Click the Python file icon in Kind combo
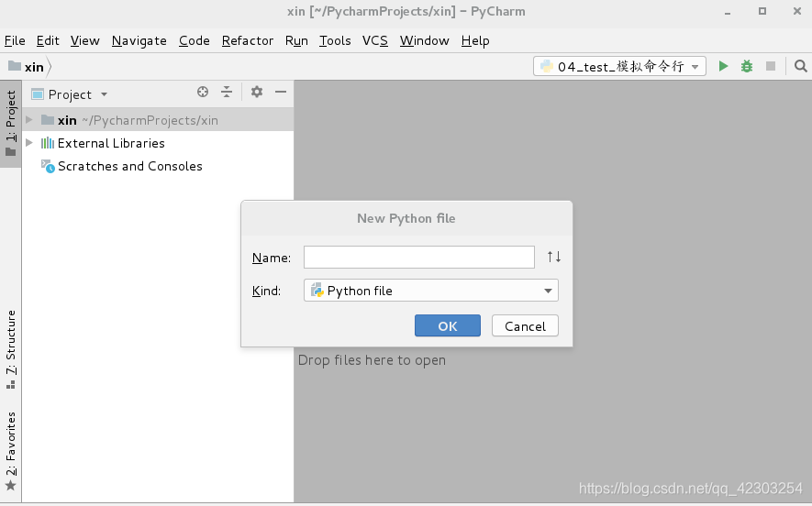 pyautogui.click(x=317, y=291)
